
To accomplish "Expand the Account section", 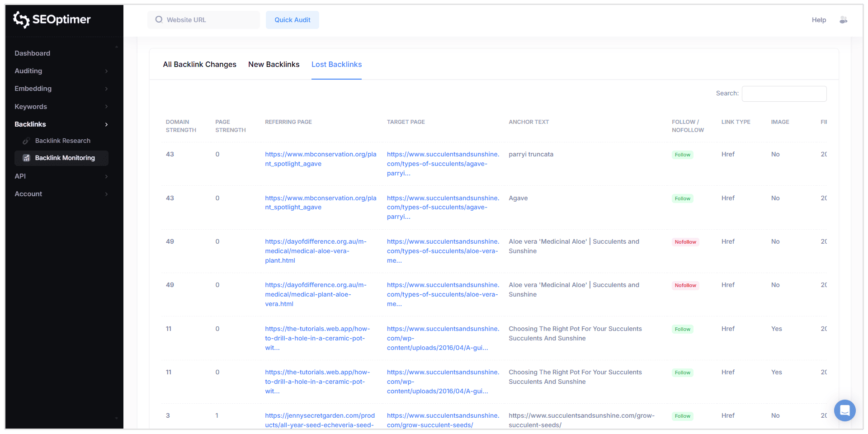I will point(107,193).
